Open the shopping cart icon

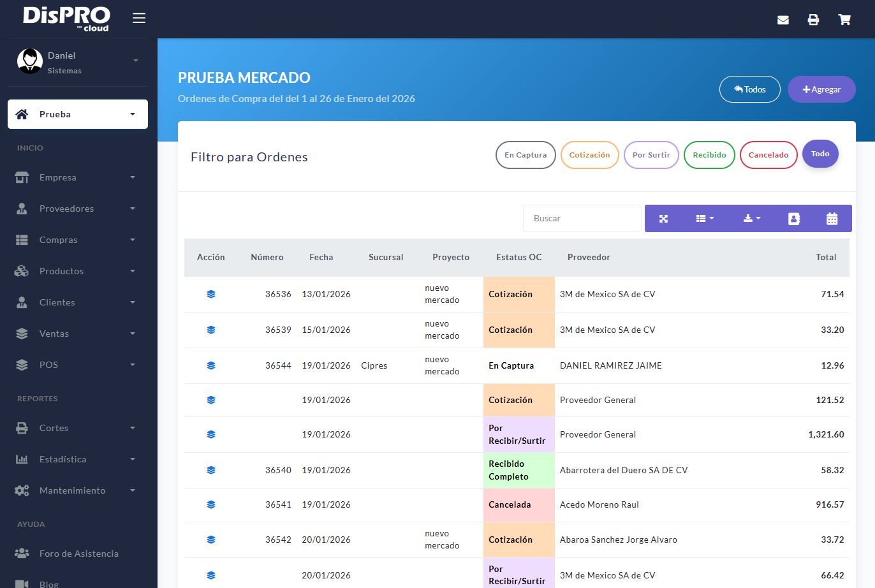pyautogui.click(x=844, y=20)
